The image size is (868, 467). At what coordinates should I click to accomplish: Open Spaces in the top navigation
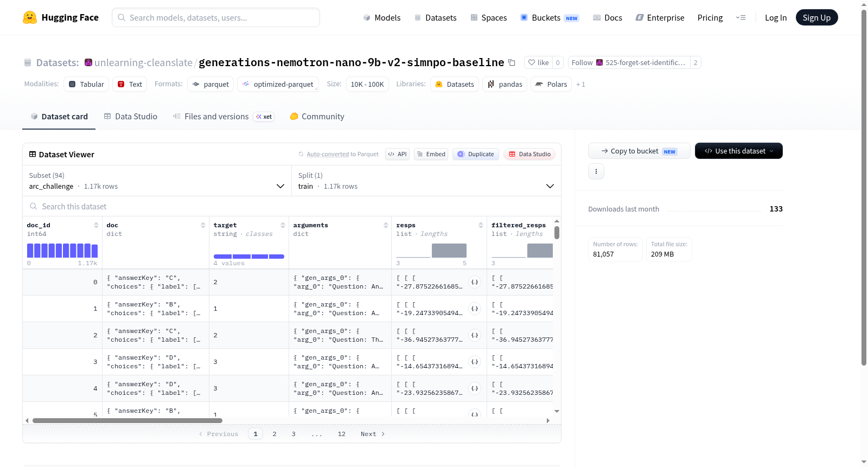489,17
